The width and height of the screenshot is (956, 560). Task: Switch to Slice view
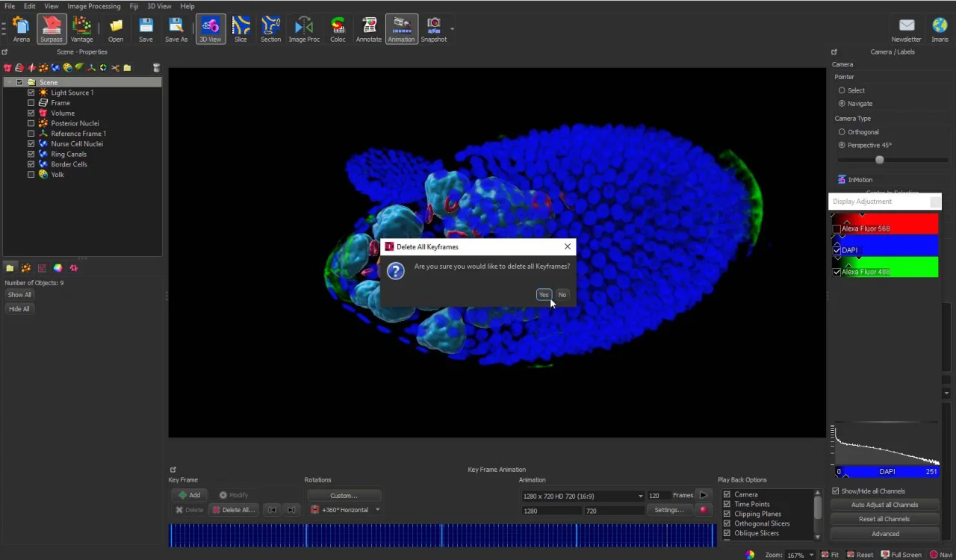point(240,29)
